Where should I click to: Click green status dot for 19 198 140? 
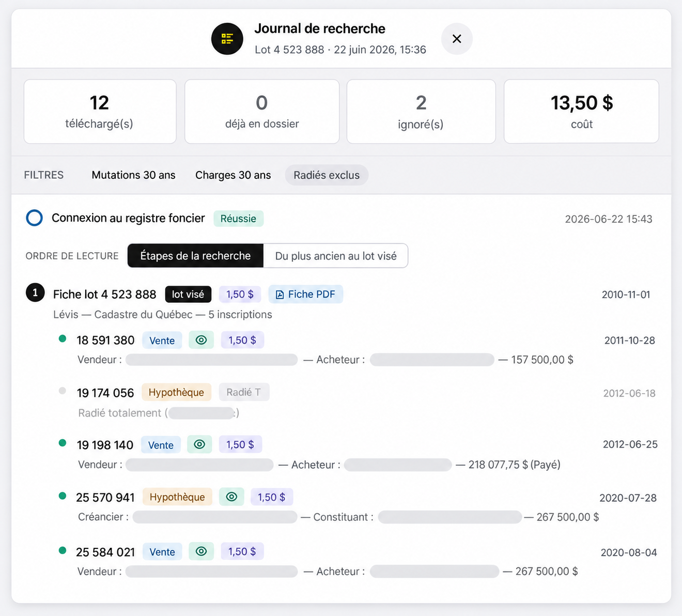(63, 443)
